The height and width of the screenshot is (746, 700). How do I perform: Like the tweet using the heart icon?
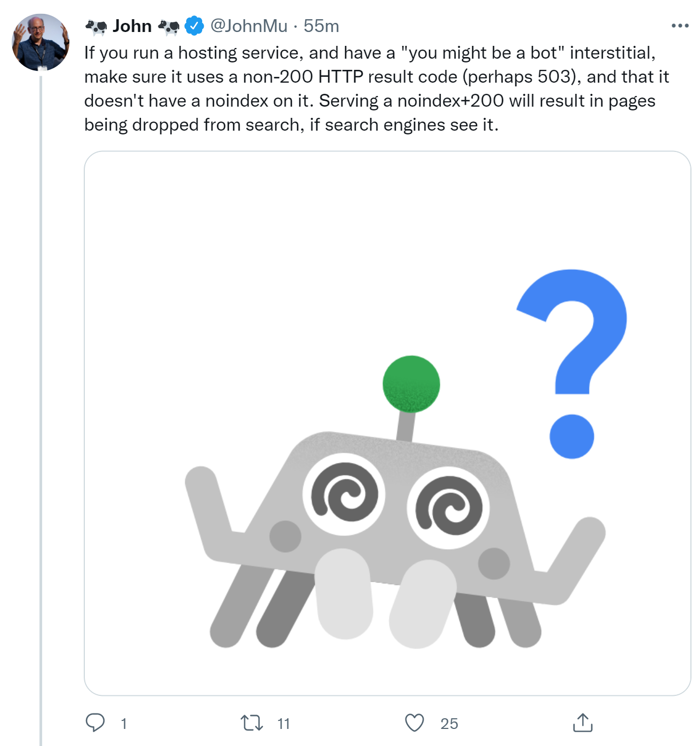pos(413,724)
